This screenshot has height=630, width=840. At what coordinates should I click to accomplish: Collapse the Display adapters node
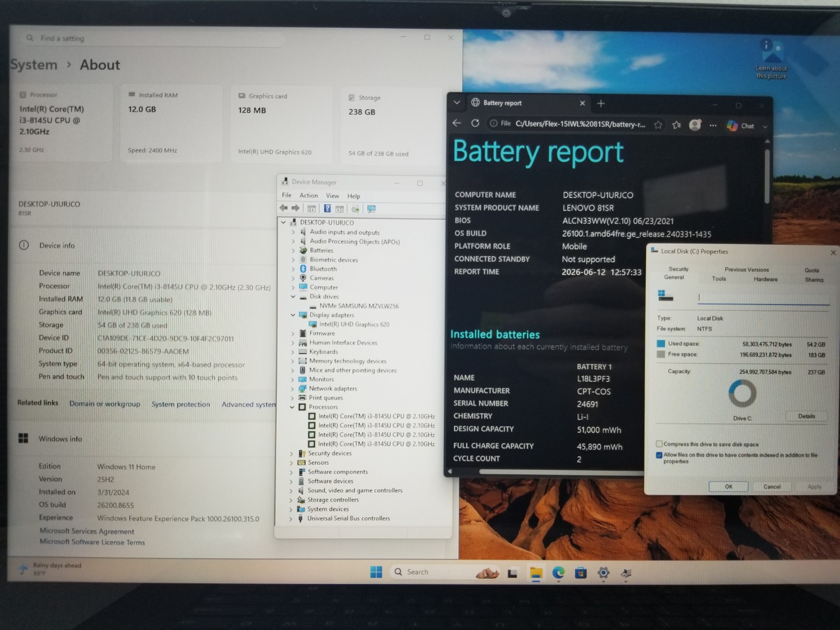293,315
